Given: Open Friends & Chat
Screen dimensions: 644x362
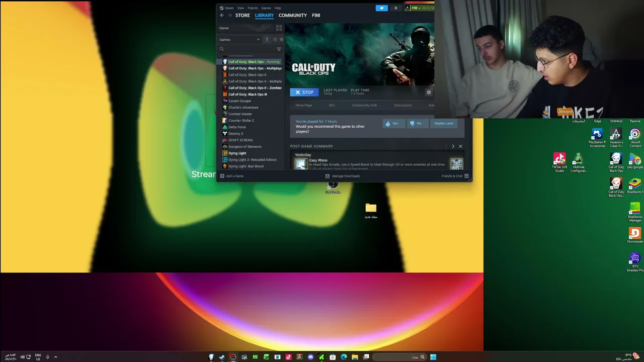Looking at the screenshot, I should pos(455,176).
